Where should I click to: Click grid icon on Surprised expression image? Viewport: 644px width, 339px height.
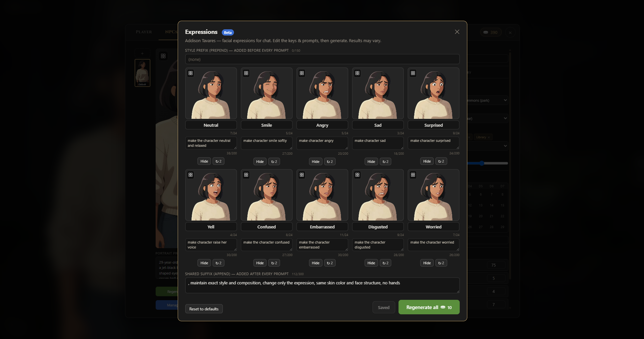pos(413,73)
